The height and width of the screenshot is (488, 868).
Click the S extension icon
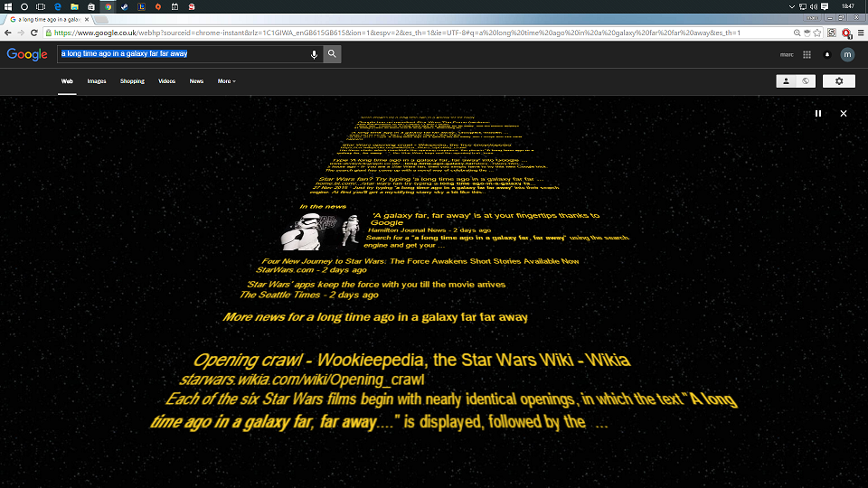832,33
